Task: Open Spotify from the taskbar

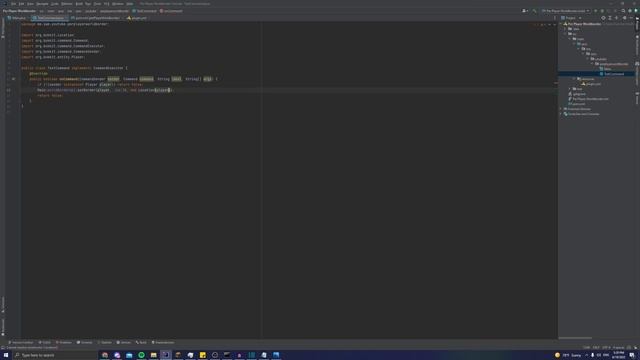Action: [141, 355]
